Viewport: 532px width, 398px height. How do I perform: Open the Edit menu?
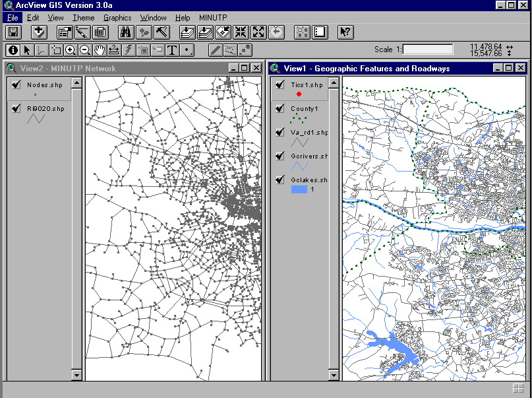pyautogui.click(x=33, y=18)
